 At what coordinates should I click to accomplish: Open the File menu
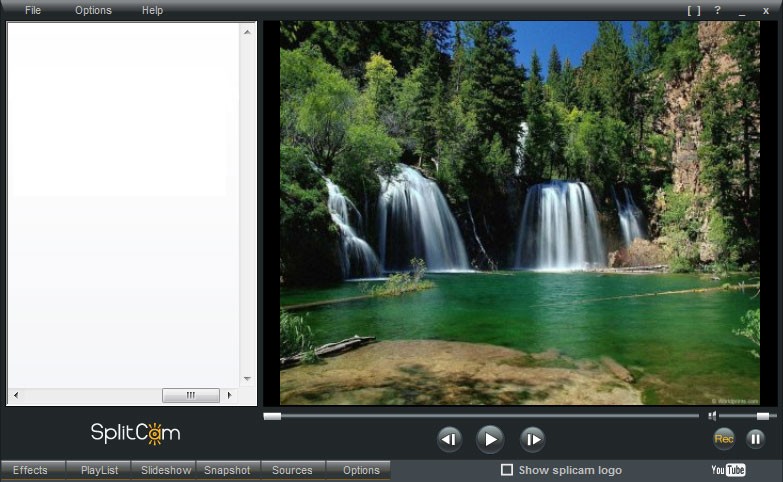tap(33, 10)
